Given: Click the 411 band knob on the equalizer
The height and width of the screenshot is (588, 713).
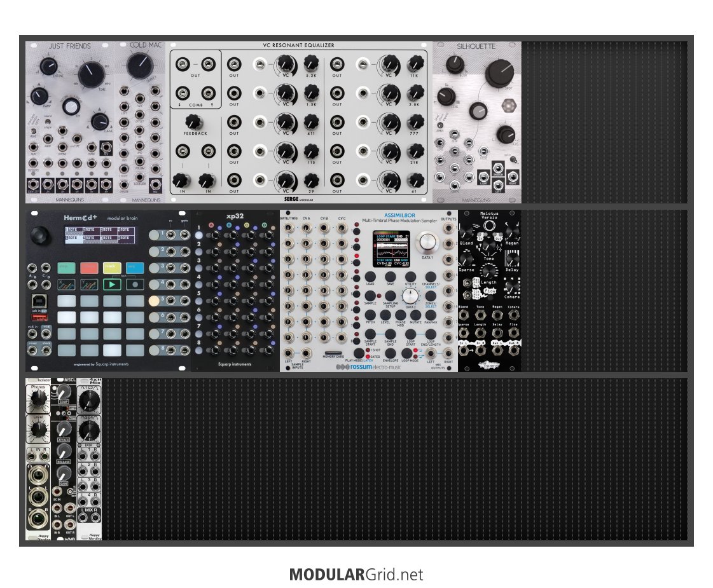Looking at the screenshot, I should pyautogui.click(x=311, y=122).
